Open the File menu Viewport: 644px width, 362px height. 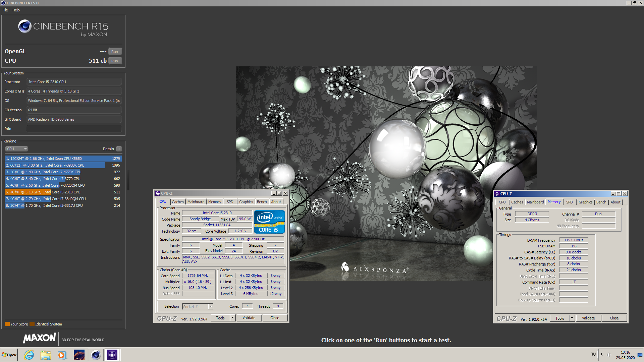point(5,10)
